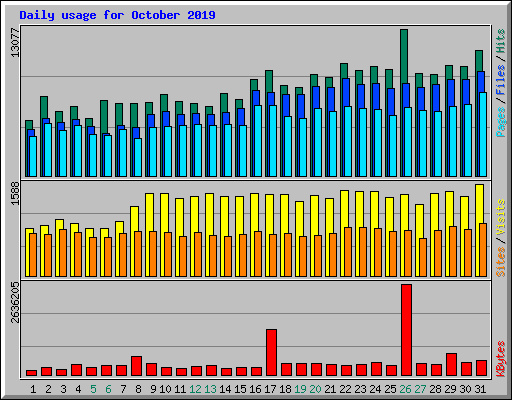Image resolution: width=512 pixels, height=400 pixels.
Task: Click the red 'KBytes' legend label
Action: pos(501,359)
